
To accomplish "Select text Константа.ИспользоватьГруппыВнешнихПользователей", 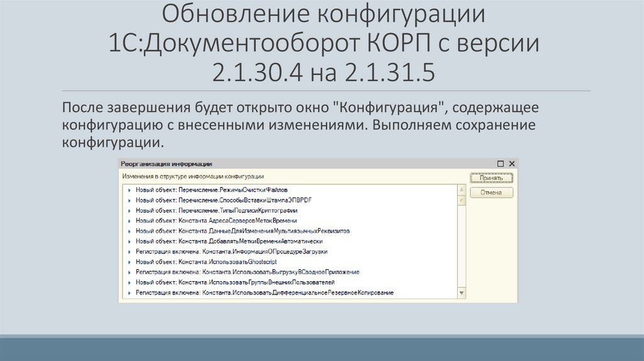I will pyautogui.click(x=257, y=282).
